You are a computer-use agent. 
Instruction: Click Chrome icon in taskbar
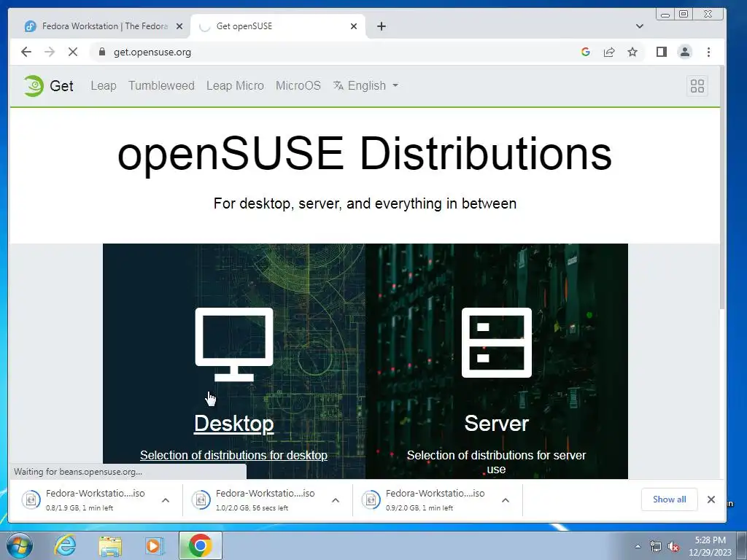200,545
